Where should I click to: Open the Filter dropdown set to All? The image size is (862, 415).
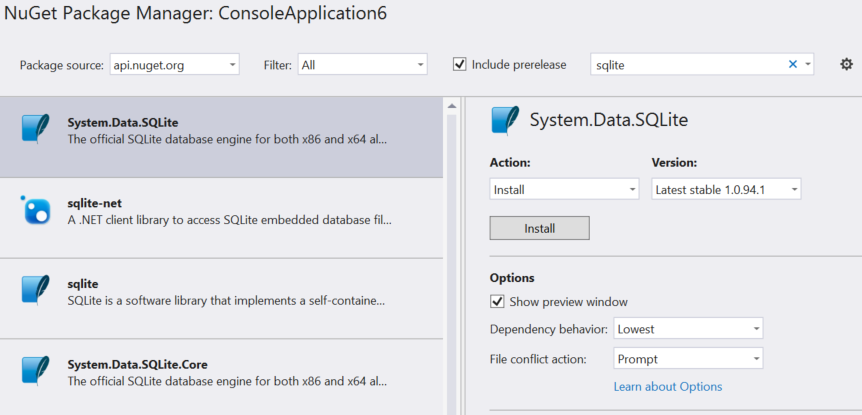[x=362, y=65]
